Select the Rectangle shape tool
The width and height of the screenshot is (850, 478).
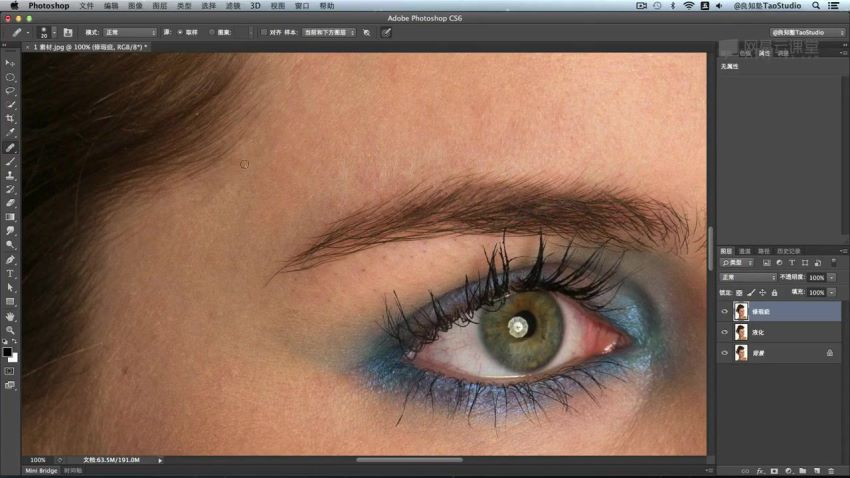click(x=10, y=302)
